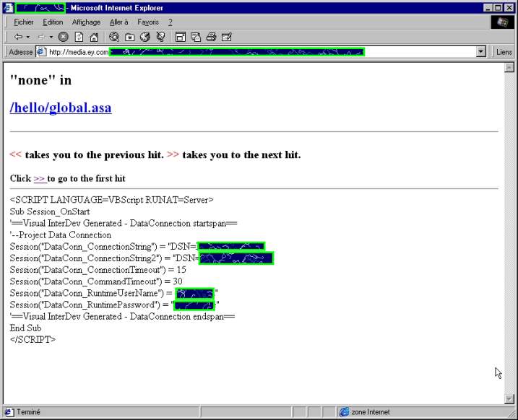
Task: Click the red >> before 'takes you to the next hit'
Action: tap(173, 154)
